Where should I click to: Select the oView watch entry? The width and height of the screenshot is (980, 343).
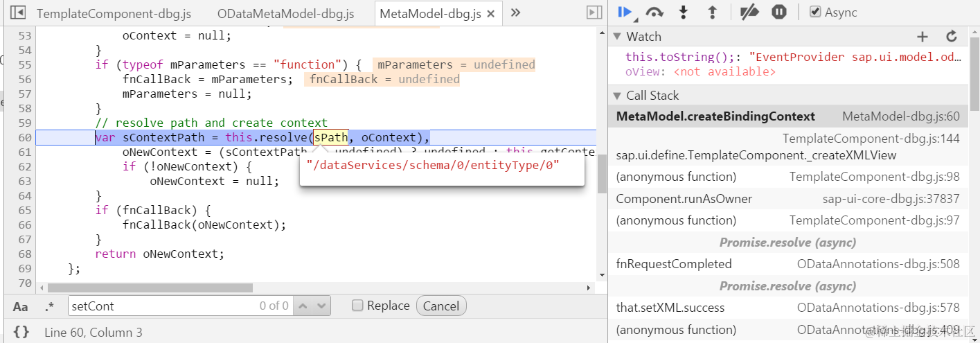tap(700, 71)
